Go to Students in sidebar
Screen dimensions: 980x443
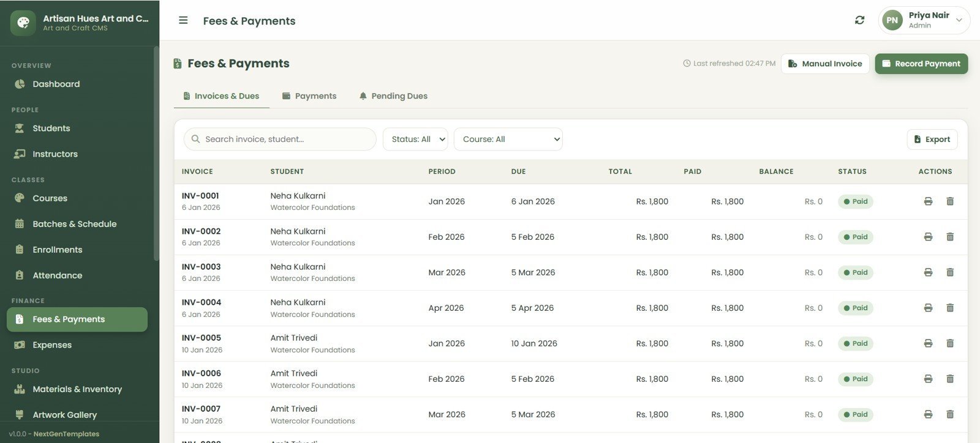(77, 128)
